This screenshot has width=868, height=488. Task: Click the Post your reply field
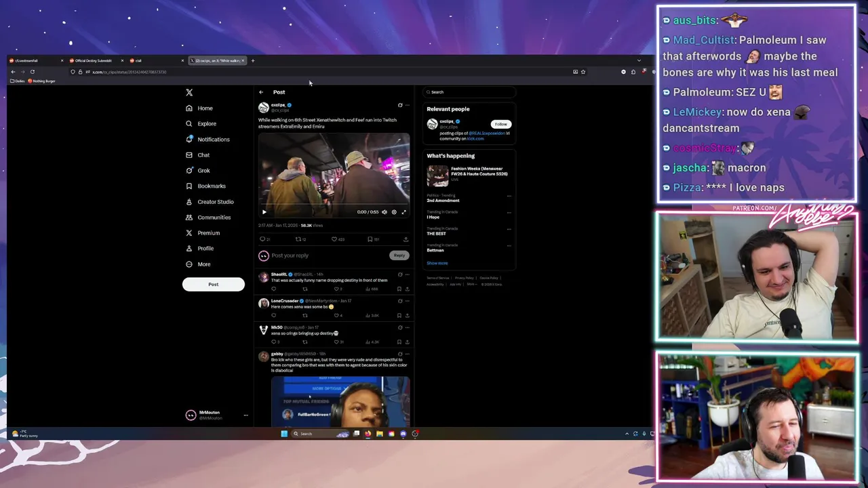(329, 256)
